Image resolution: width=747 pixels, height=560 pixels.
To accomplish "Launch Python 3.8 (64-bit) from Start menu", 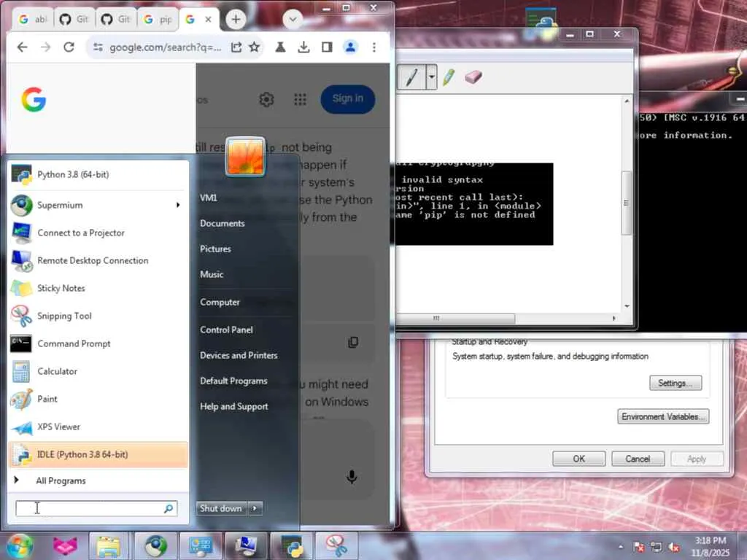I will pyautogui.click(x=98, y=175).
